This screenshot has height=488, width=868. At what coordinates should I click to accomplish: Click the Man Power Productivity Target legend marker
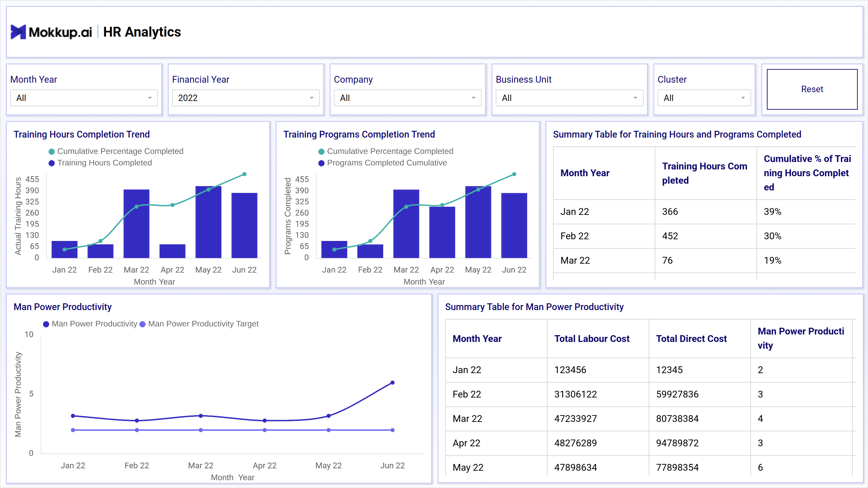[x=142, y=324]
